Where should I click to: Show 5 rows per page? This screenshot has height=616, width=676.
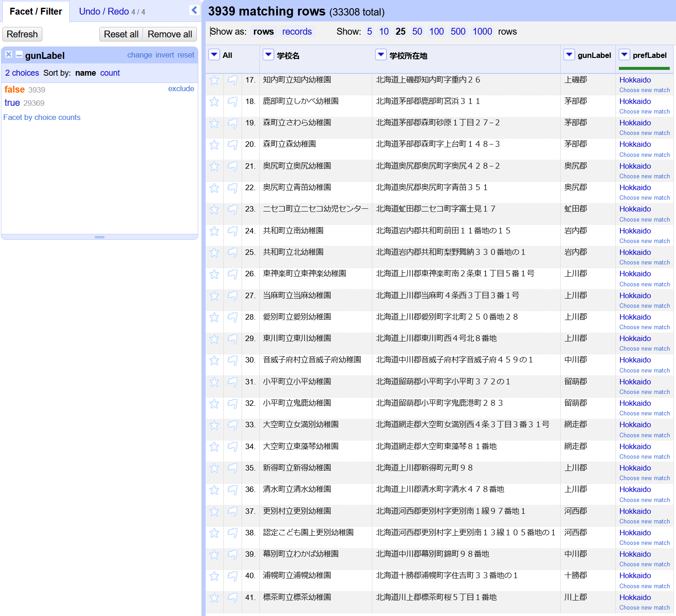pos(369,31)
